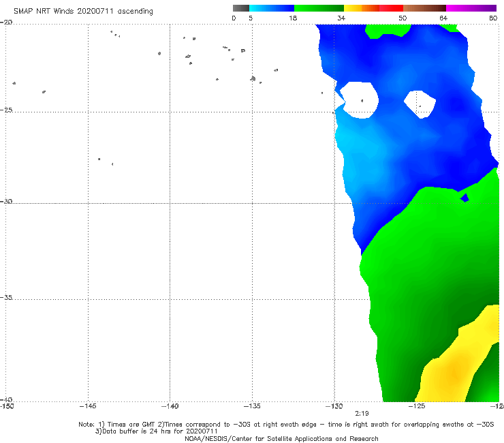
Task: Click the '50' label under the color bar
Action: pos(403,18)
